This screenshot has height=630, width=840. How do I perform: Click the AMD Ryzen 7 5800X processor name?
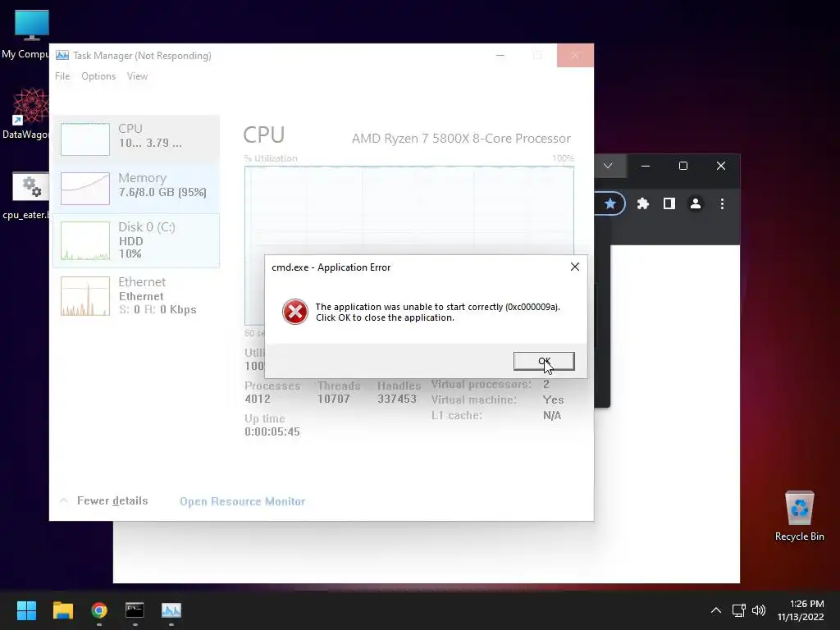461,138
